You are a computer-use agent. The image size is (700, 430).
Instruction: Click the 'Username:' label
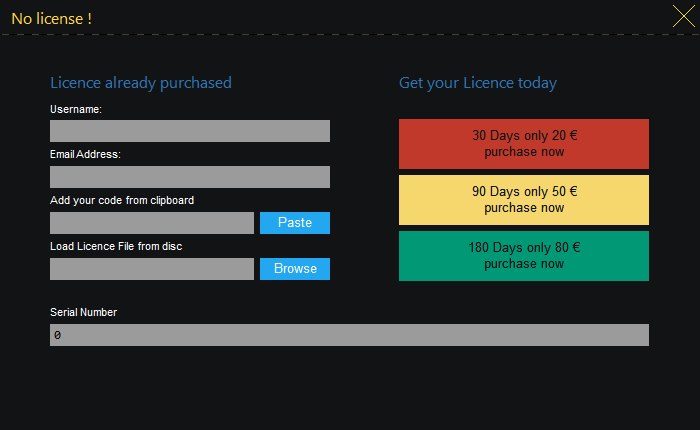point(76,108)
